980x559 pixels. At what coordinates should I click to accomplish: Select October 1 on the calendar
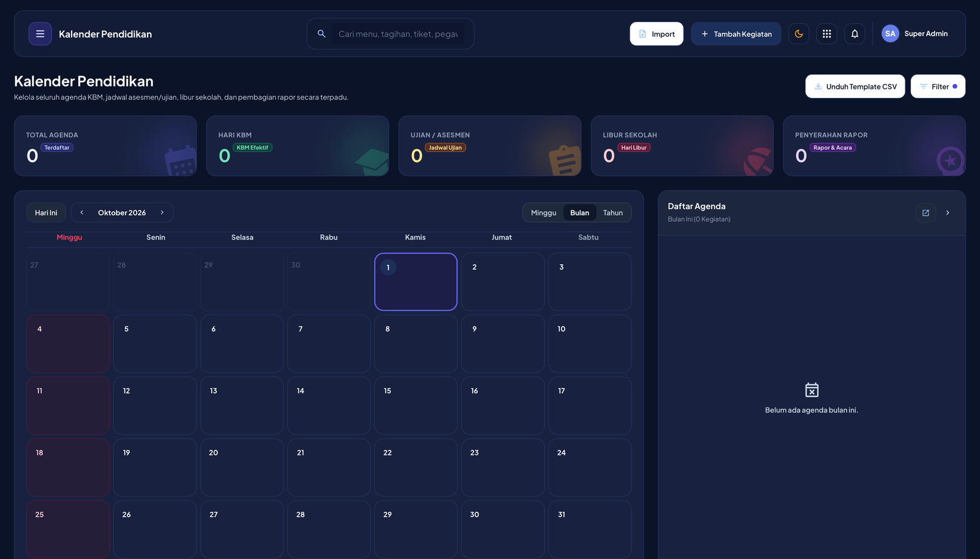(x=416, y=282)
